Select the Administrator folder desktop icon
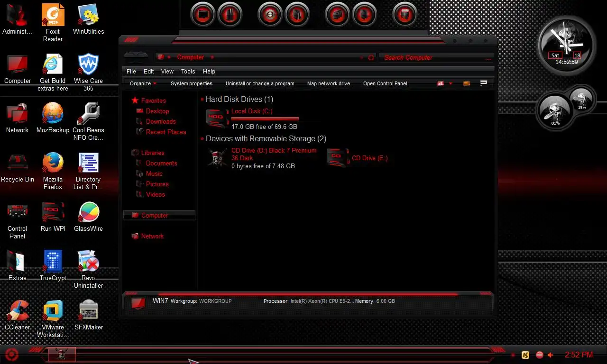607x364 pixels. (18, 19)
